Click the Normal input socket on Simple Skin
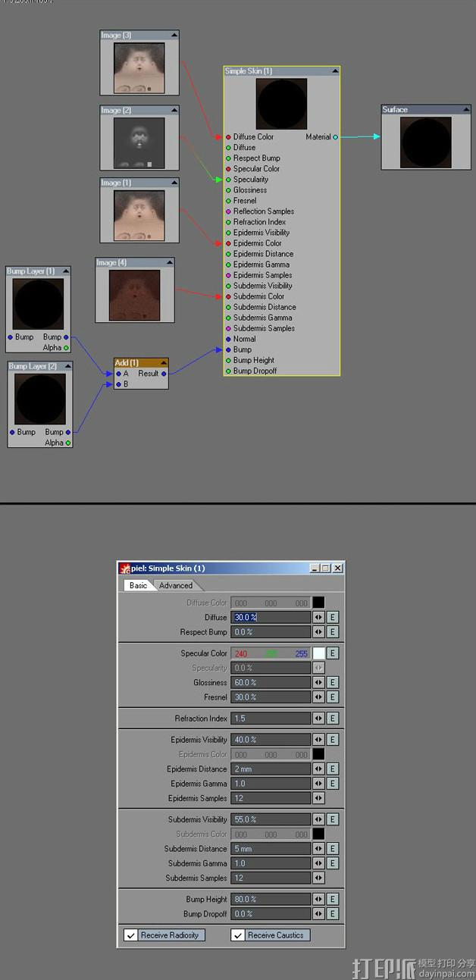476x980 pixels. point(228,339)
